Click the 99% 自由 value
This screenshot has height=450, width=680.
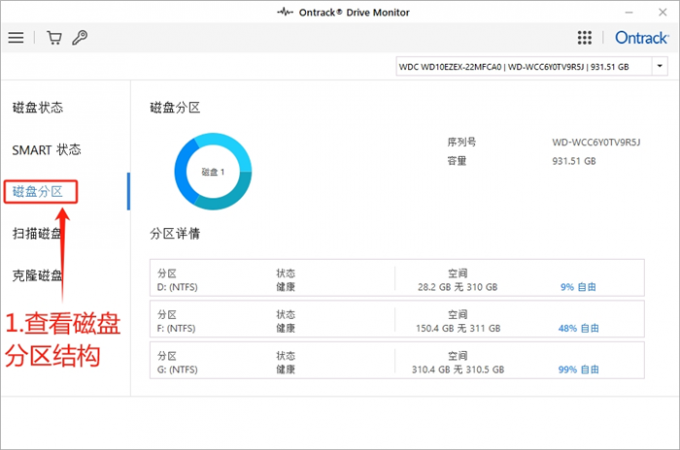tap(579, 369)
